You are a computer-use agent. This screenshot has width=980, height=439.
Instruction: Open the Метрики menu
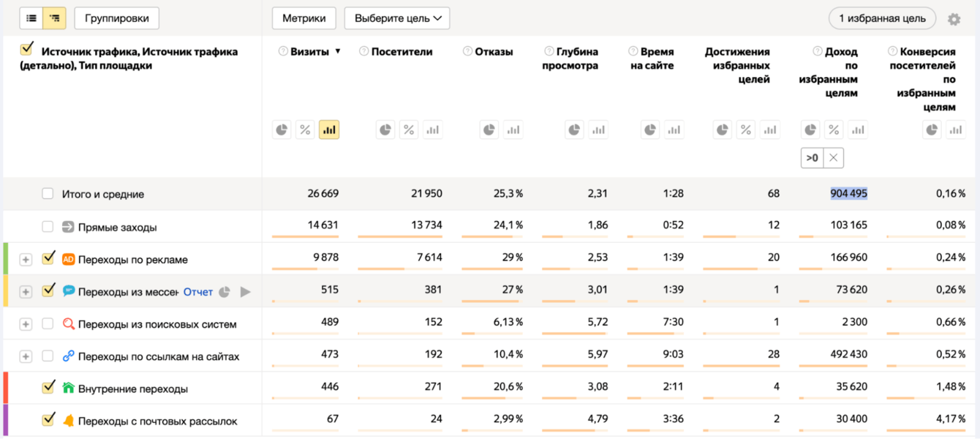point(304,18)
